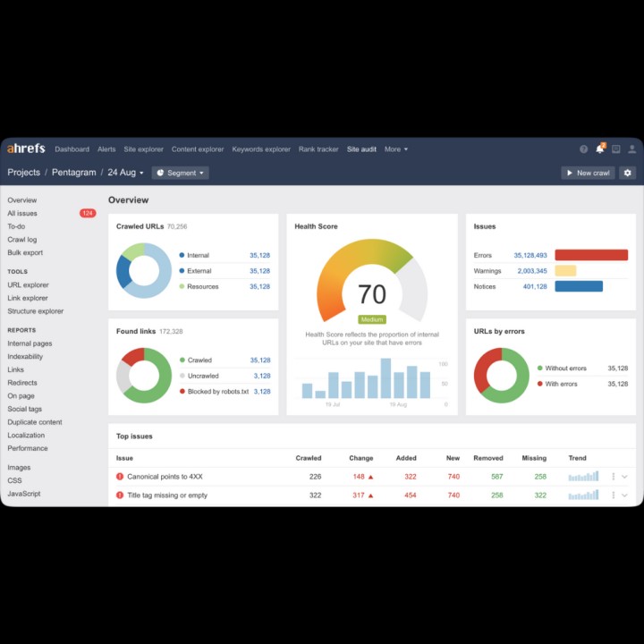Screen dimensions: 644x644
Task: Open three-dot menu for Canonical points to 4XX
Action: point(613,477)
